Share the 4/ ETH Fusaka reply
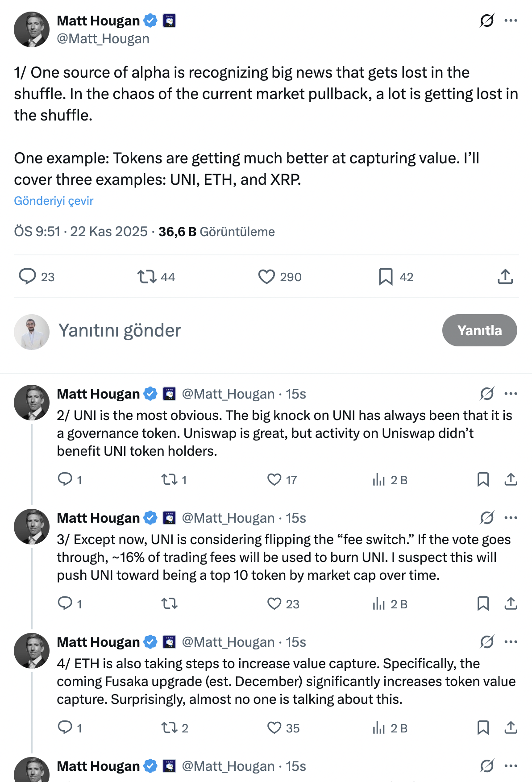The width and height of the screenshot is (532, 782). (511, 728)
